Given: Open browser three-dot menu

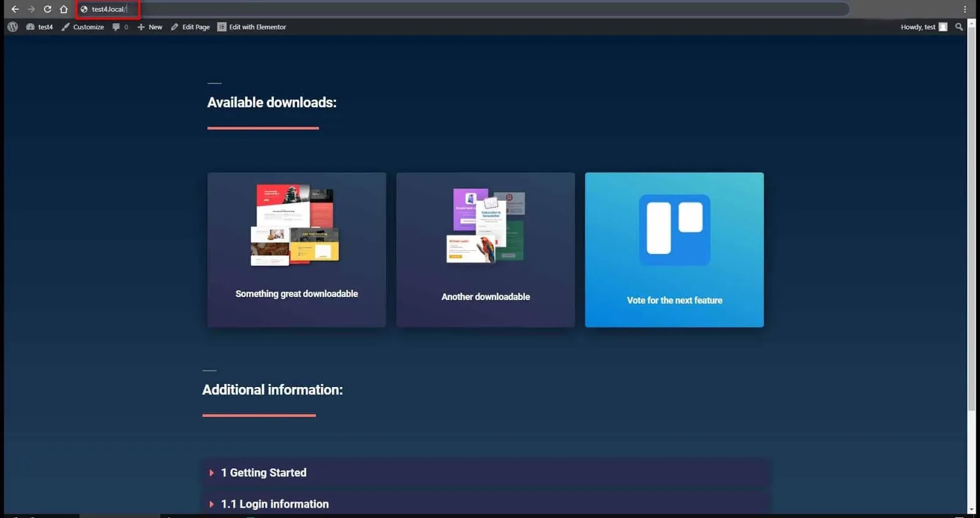Looking at the screenshot, I should click(965, 9).
